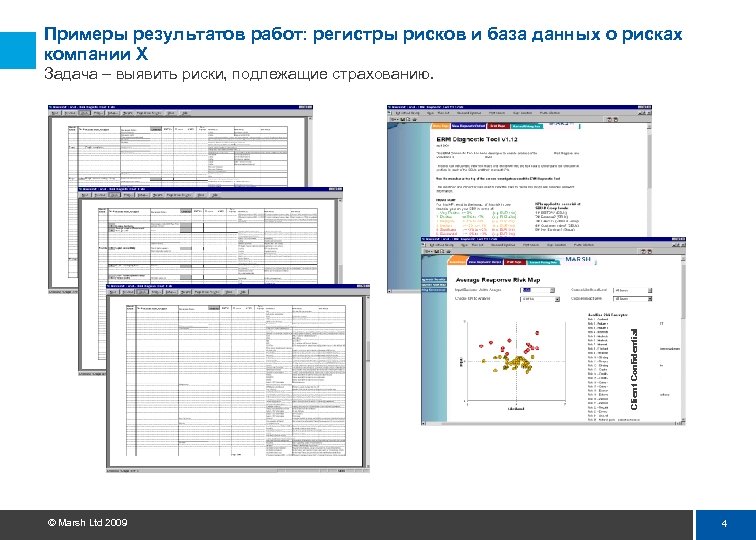Screen dimensions: 756x540
Task: Select orange tab in ERM Diagnostic Tool window
Action: (x=441, y=126)
